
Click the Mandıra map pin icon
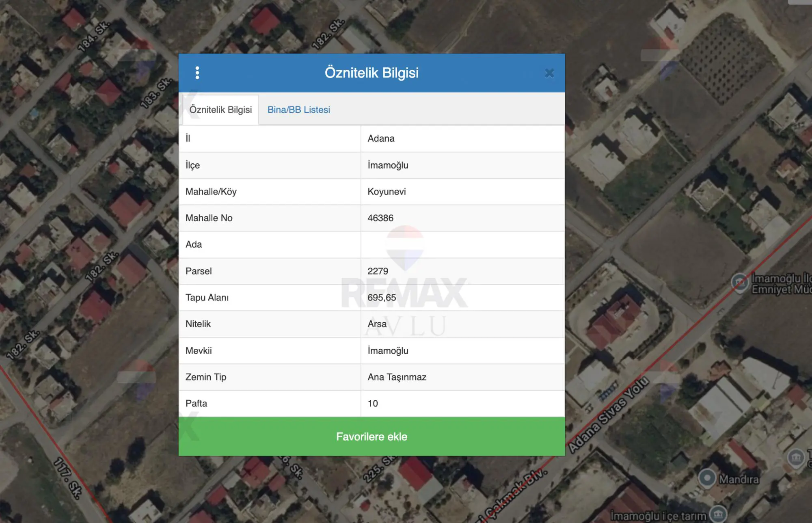click(x=707, y=478)
